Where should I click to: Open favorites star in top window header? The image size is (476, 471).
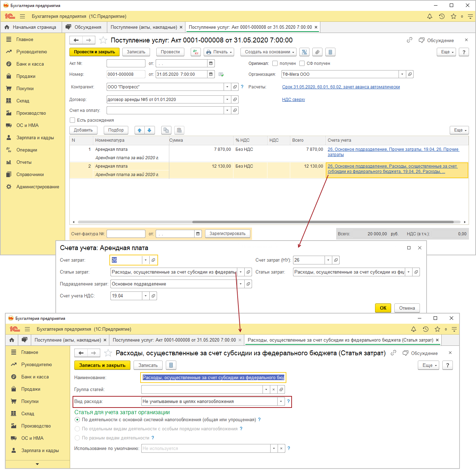[x=454, y=16]
